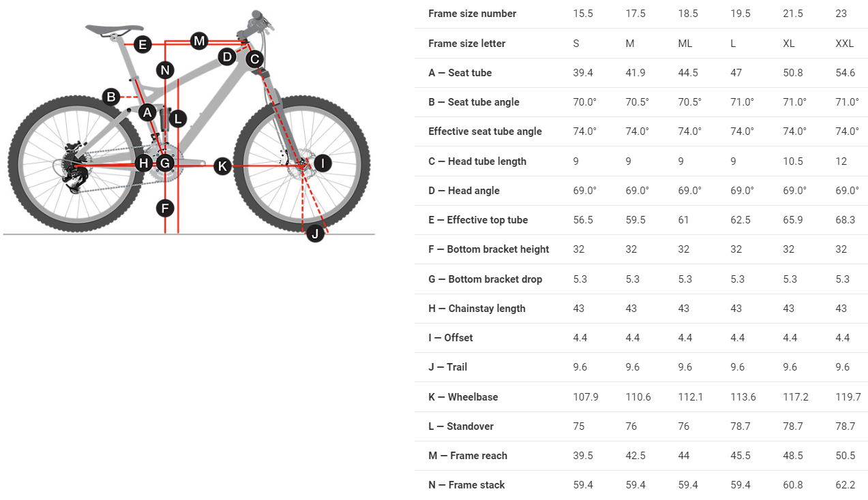Select the I offset marker on front wheel
The height and width of the screenshot is (500, 868).
pyautogui.click(x=323, y=163)
